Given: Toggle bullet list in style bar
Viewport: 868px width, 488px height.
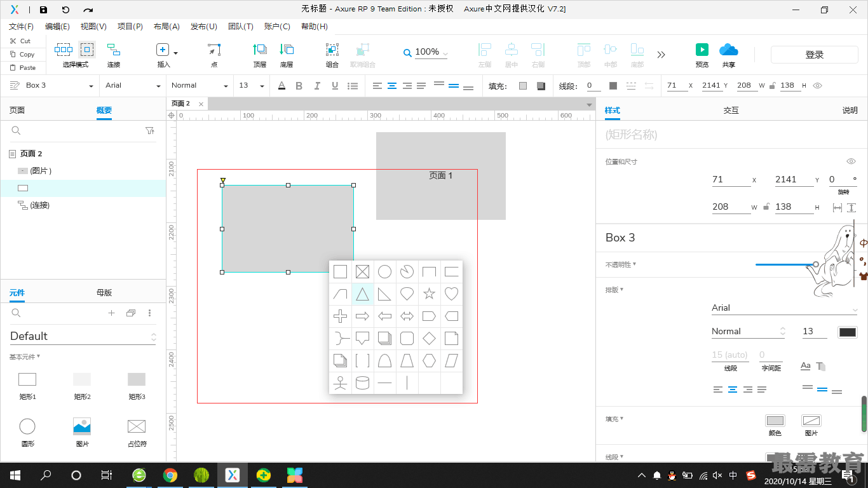Looking at the screenshot, I should [x=353, y=86].
